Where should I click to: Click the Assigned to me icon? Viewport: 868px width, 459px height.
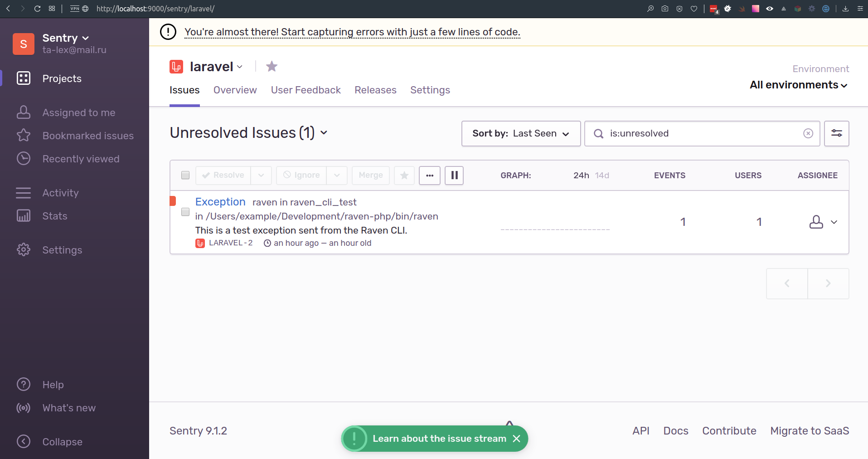[24, 112]
